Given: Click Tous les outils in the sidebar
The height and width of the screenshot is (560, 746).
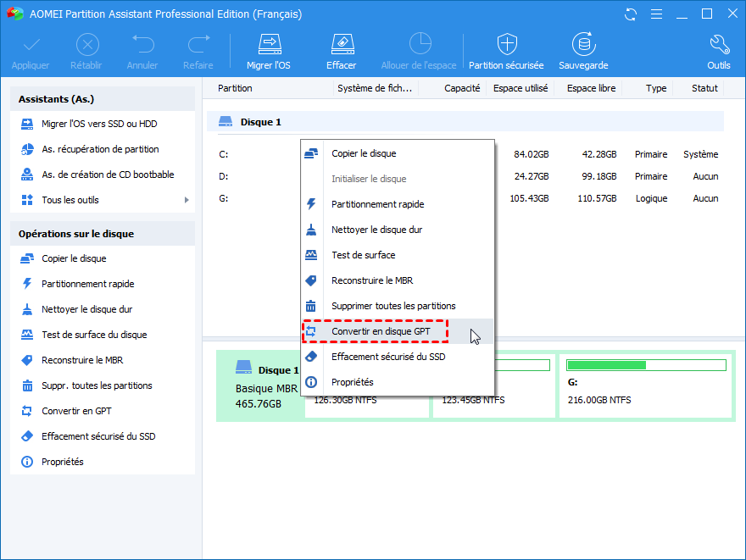Looking at the screenshot, I should (103, 200).
